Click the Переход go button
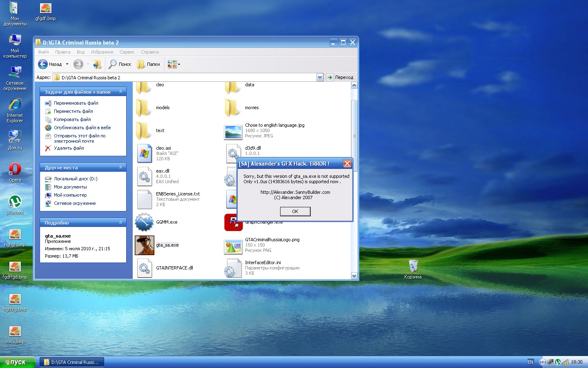The width and height of the screenshot is (588, 368). (340, 77)
